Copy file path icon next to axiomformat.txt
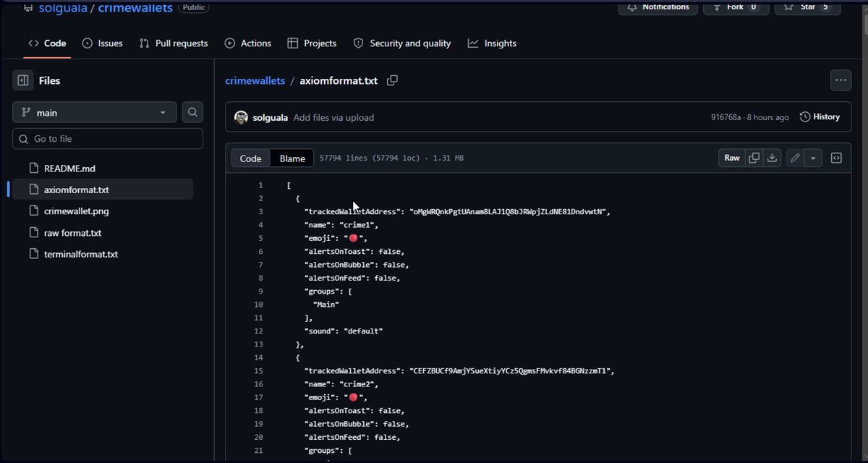The image size is (868, 463). tap(392, 80)
